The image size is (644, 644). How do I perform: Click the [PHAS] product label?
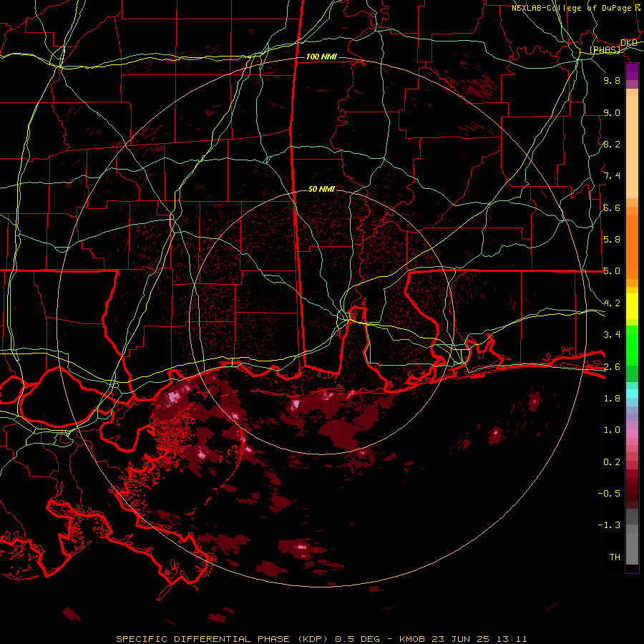[605, 50]
